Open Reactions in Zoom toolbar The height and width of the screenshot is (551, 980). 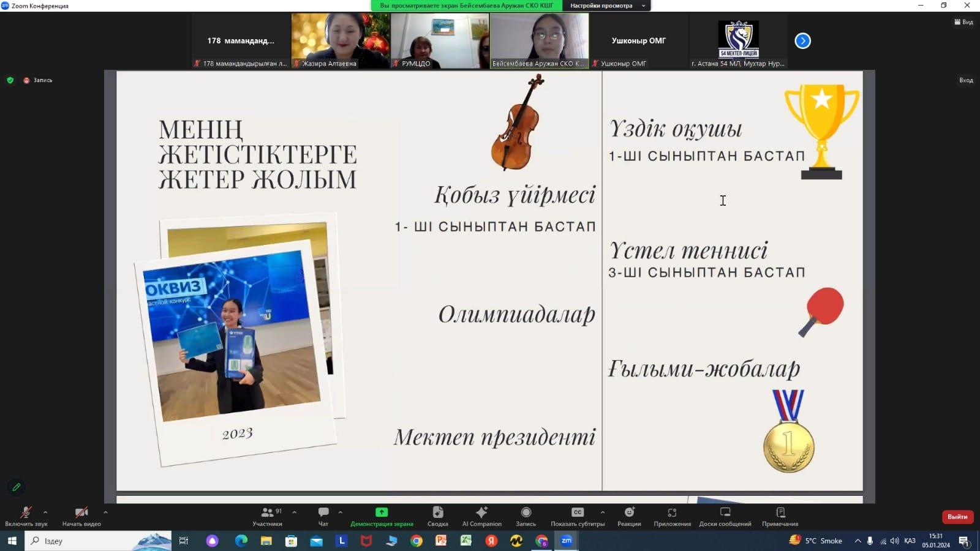pyautogui.click(x=629, y=515)
